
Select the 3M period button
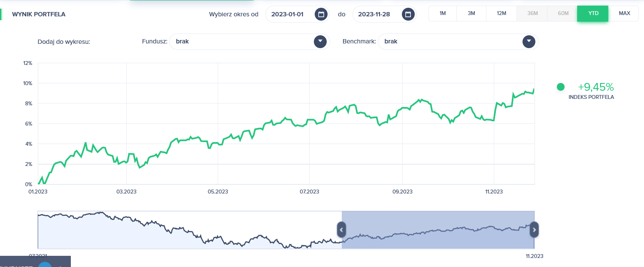click(x=471, y=13)
